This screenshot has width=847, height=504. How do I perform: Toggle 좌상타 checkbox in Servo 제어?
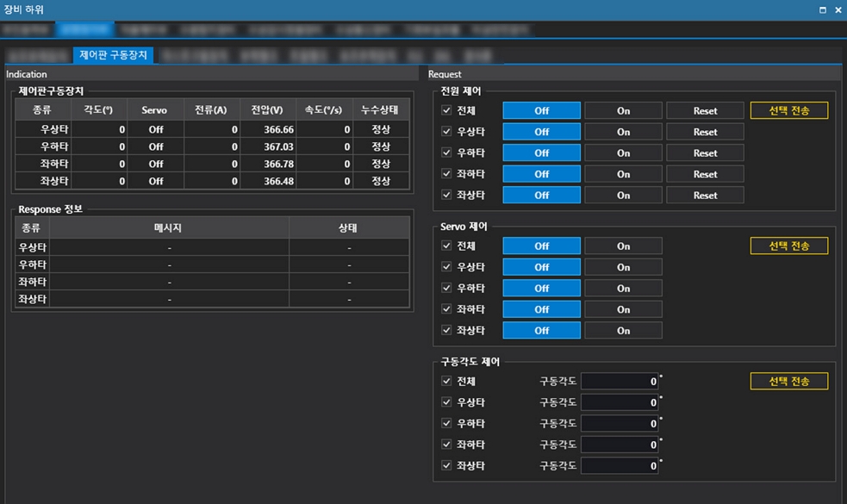446,330
